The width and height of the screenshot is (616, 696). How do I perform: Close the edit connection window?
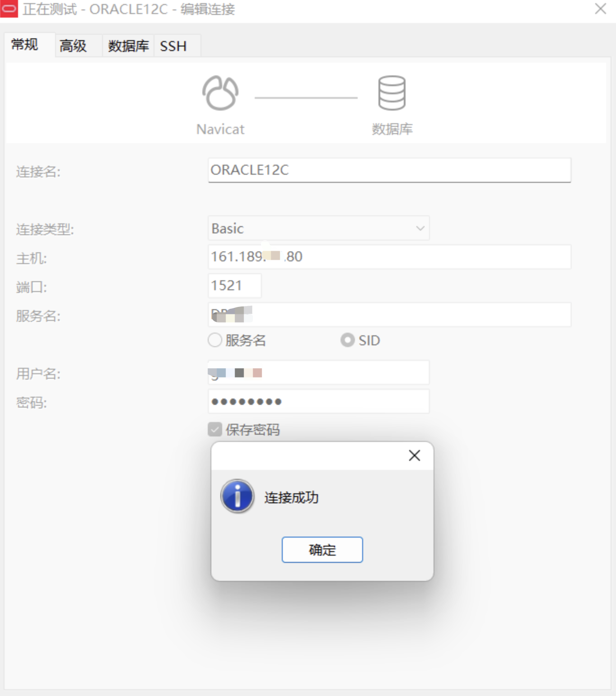[x=600, y=9]
